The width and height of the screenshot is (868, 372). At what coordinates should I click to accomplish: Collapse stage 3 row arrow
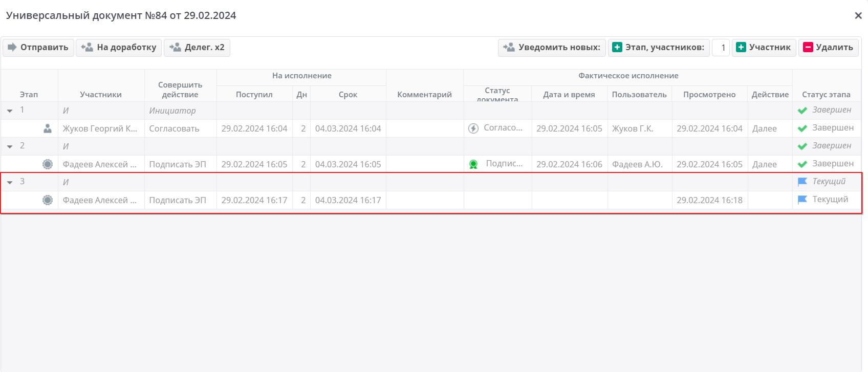[10, 182]
